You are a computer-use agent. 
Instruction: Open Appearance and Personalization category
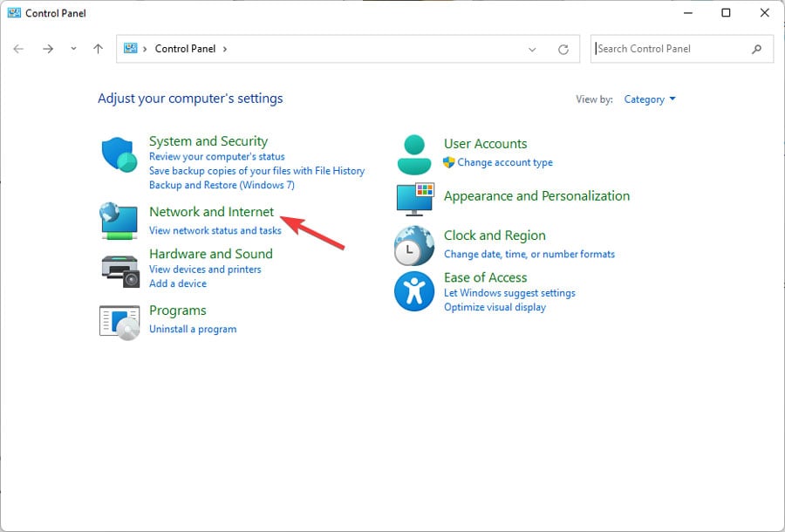[x=536, y=195]
